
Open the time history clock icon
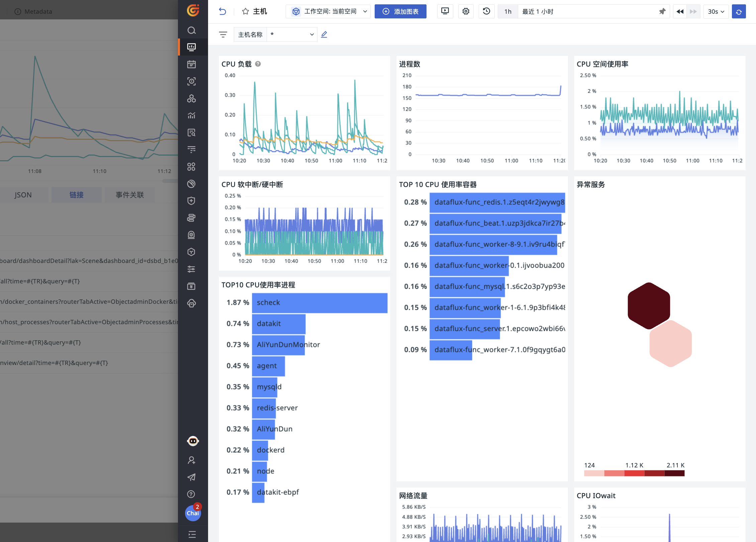(486, 11)
